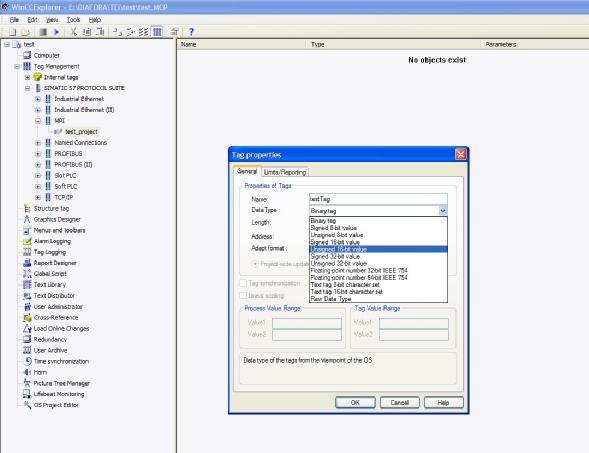Click the Copy toolbar icon
This screenshot has width=589, height=453.
(87, 32)
